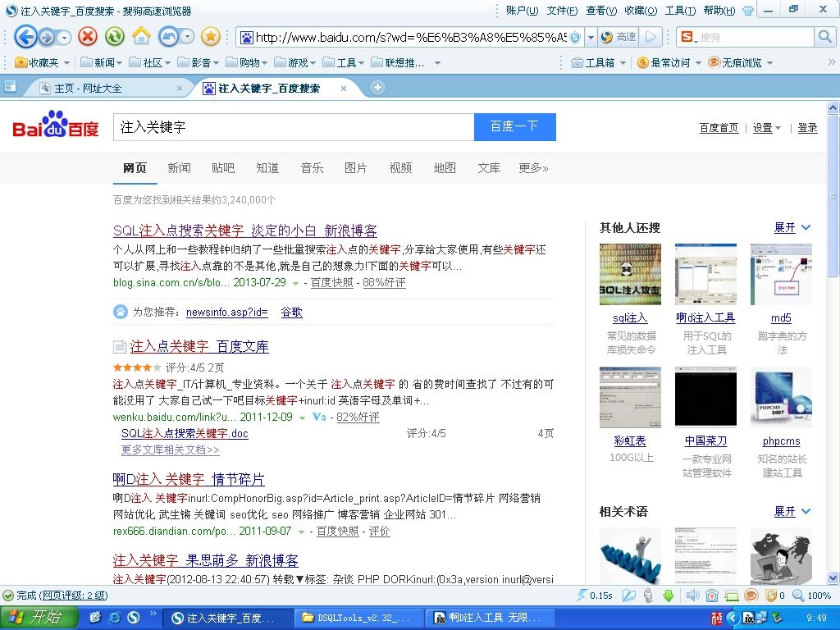Click the Baidu logo
The width and height of the screenshot is (840, 630).
[56, 125]
